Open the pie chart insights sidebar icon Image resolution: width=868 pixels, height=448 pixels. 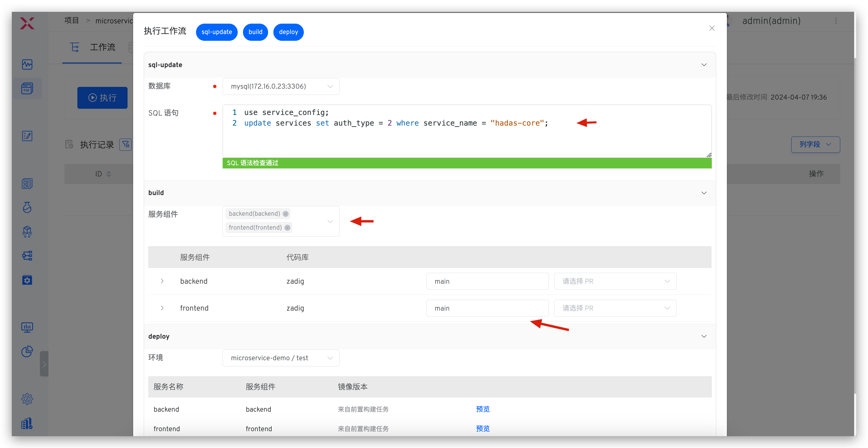[x=27, y=351]
